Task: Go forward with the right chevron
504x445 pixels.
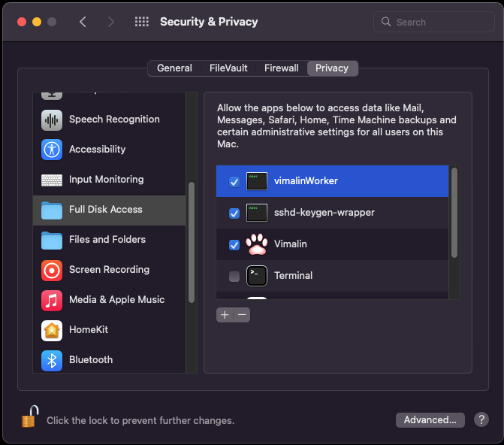Action: point(111,22)
